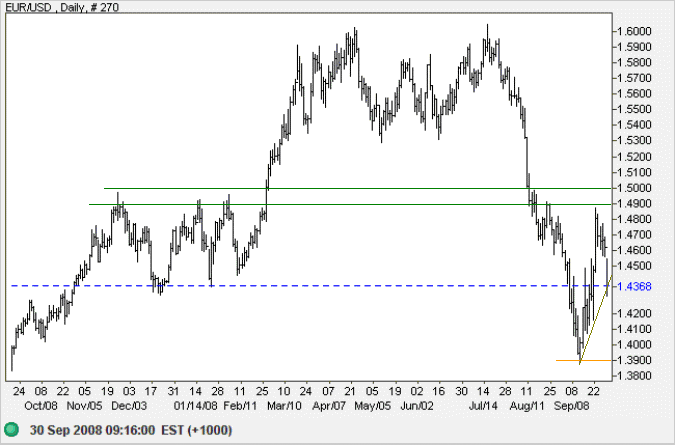Click the 30 Sep 2008 09:16:00 timestamp

point(92,430)
